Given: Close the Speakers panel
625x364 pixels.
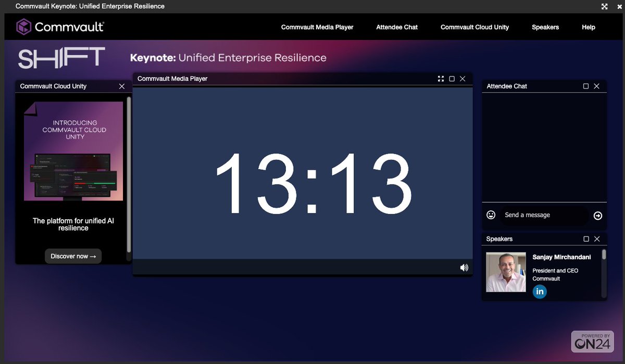Looking at the screenshot, I should coord(597,239).
